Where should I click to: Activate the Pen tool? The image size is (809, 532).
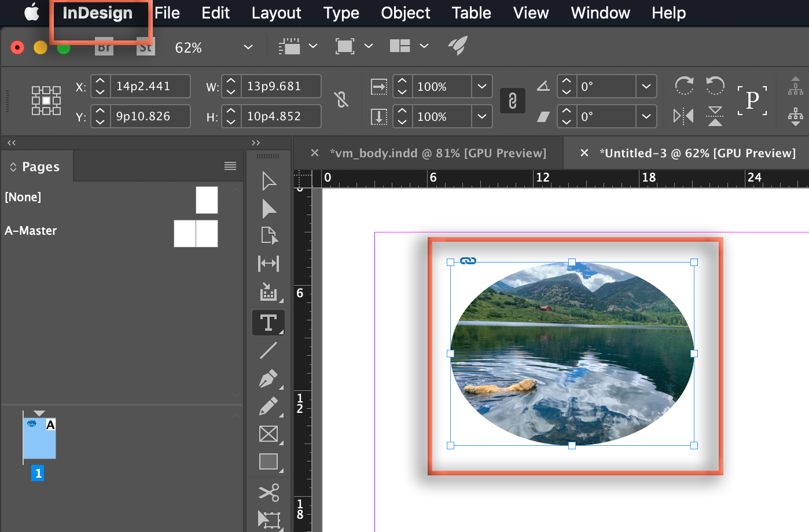(x=268, y=379)
